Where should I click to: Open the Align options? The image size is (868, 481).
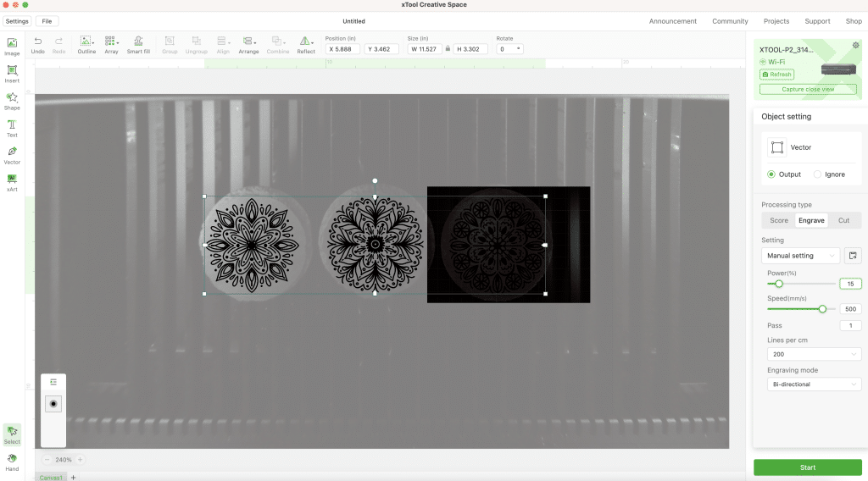point(223,46)
